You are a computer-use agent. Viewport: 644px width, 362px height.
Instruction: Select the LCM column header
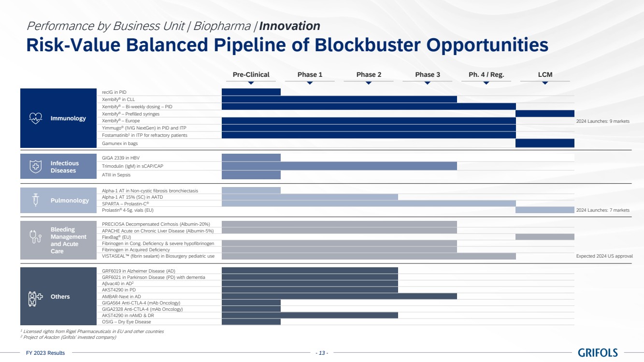click(545, 74)
